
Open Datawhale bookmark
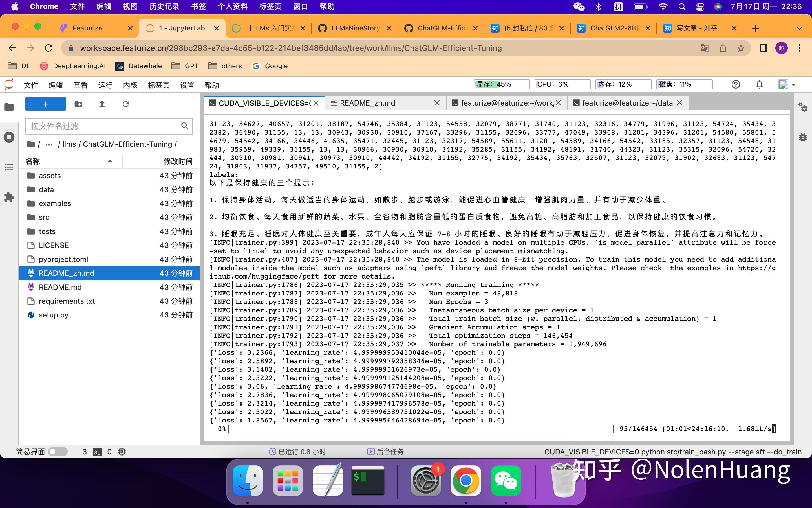pyautogui.click(x=138, y=66)
